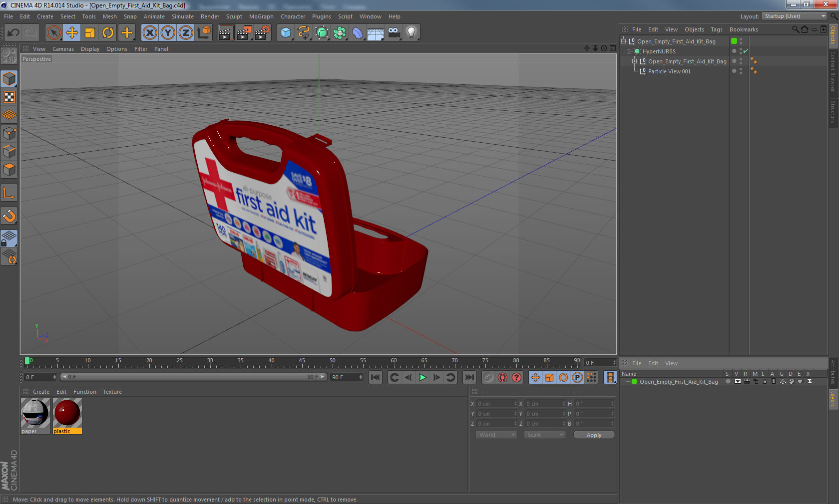
Task: Collapse root Open_Empty_First_Aid_Kit_Bag tree
Action: (624, 41)
